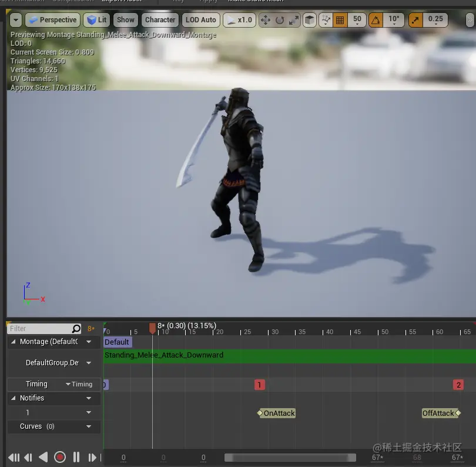476x467 pixels.
Task: Open the Lit view mode menu
Action: [x=96, y=20]
